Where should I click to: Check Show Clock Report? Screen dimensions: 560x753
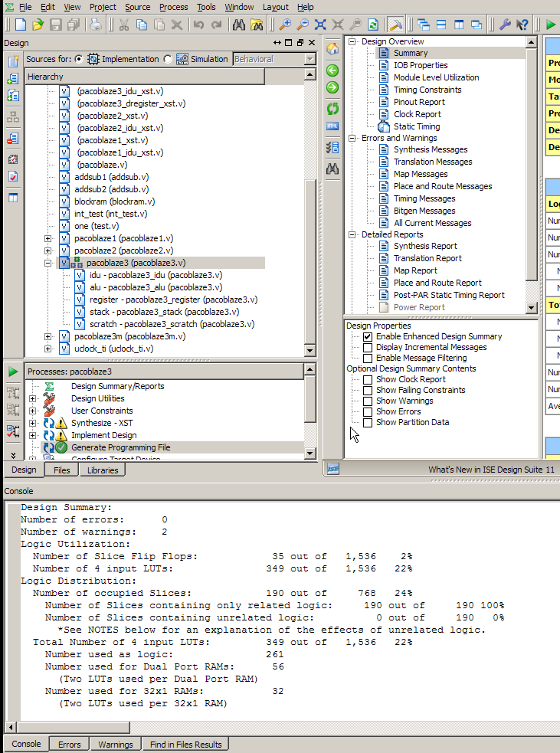click(x=368, y=379)
